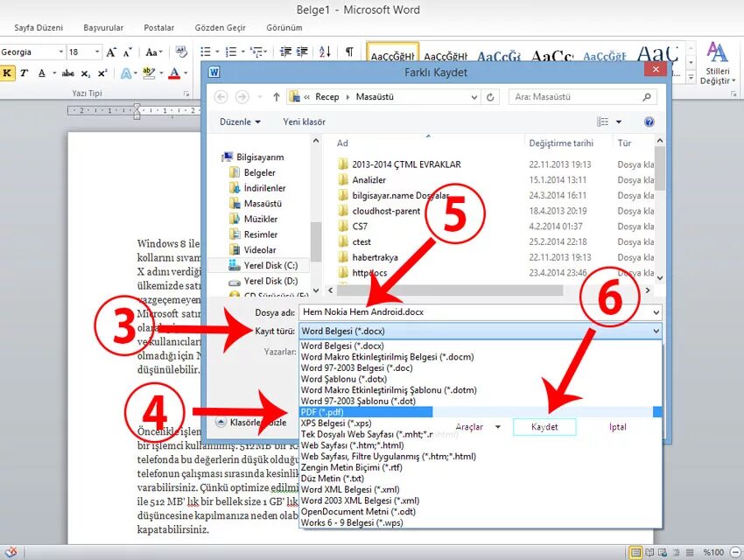Open the Analizler folder
The width and height of the screenshot is (744, 560).
click(368, 179)
